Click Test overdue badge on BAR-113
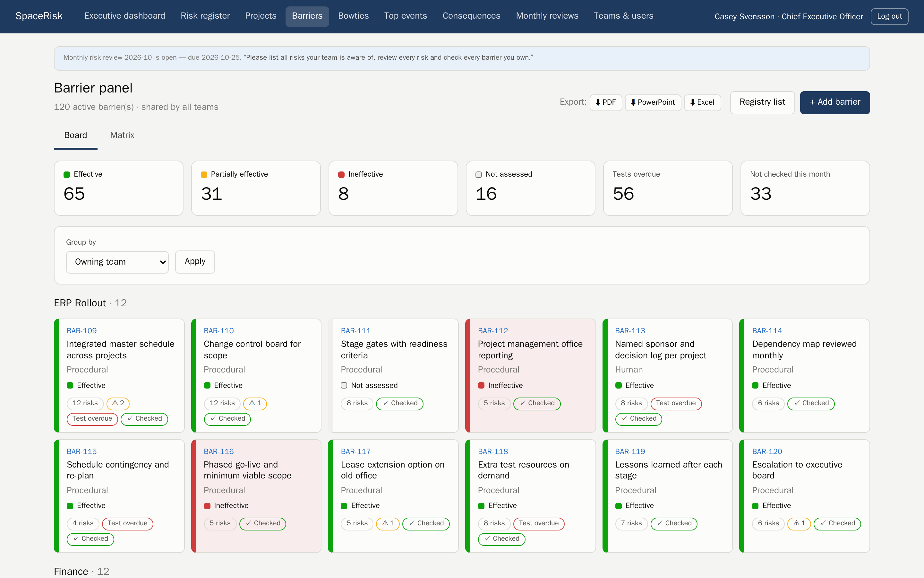The width and height of the screenshot is (924, 578). pos(676,403)
